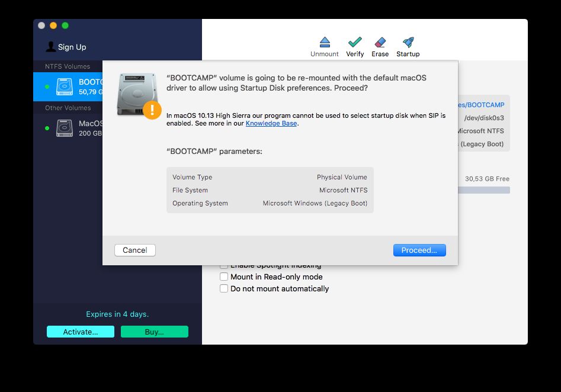This screenshot has height=392, width=561.
Task: Click the green status dot beside MacOS
Action: tap(47, 128)
